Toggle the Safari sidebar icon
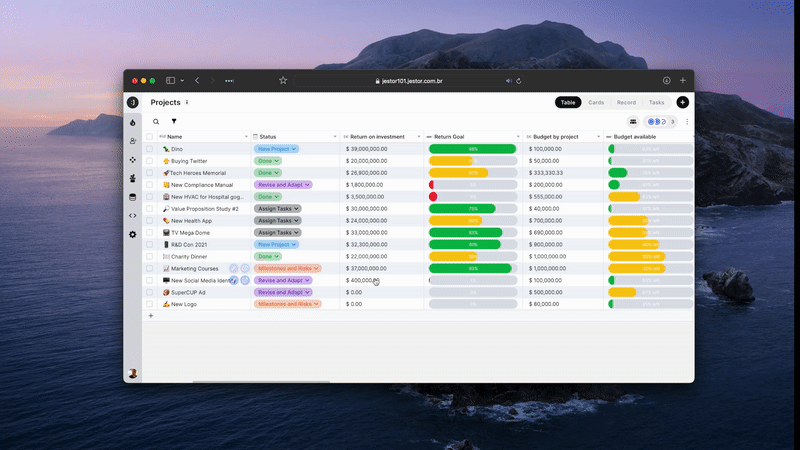The image size is (800, 450). [170, 81]
